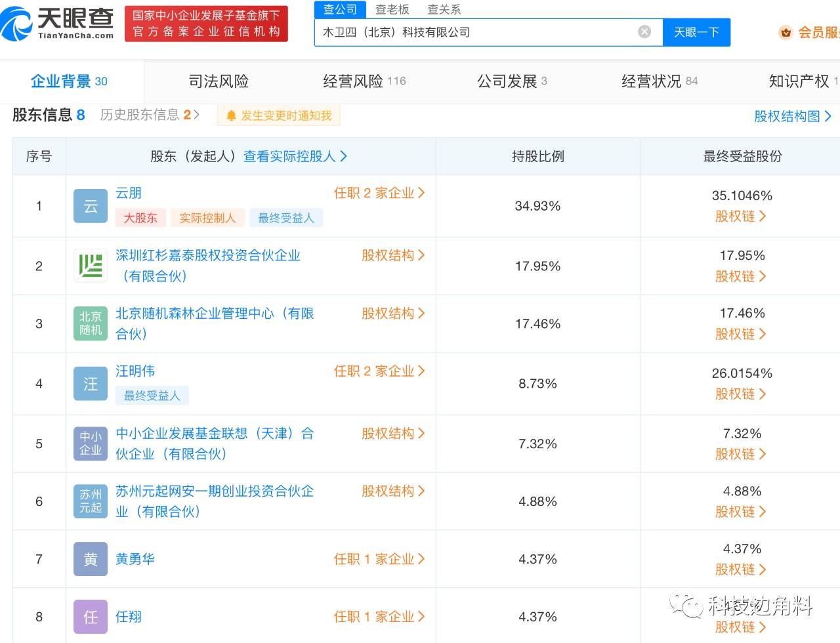This screenshot has width=840, height=643.
Task: Open 深圳红杉嘉泰股权投资合伙企业 link
Action: 208,265
